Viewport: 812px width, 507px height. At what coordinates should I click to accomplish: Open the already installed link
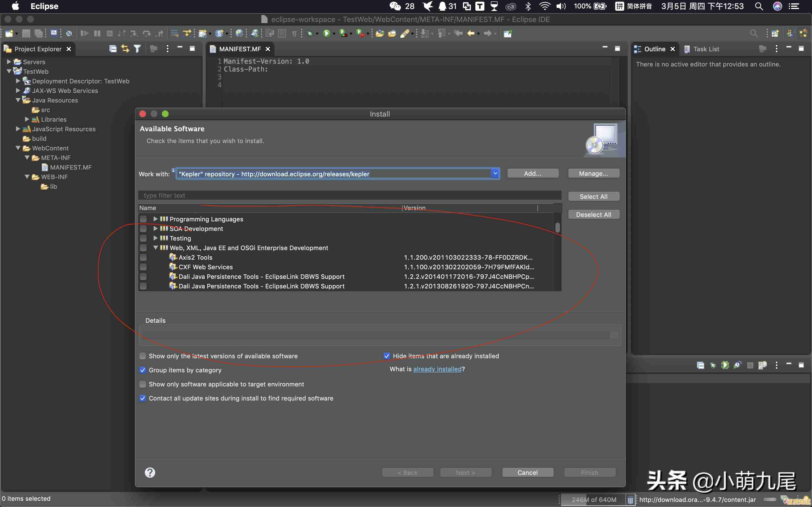pyautogui.click(x=437, y=369)
